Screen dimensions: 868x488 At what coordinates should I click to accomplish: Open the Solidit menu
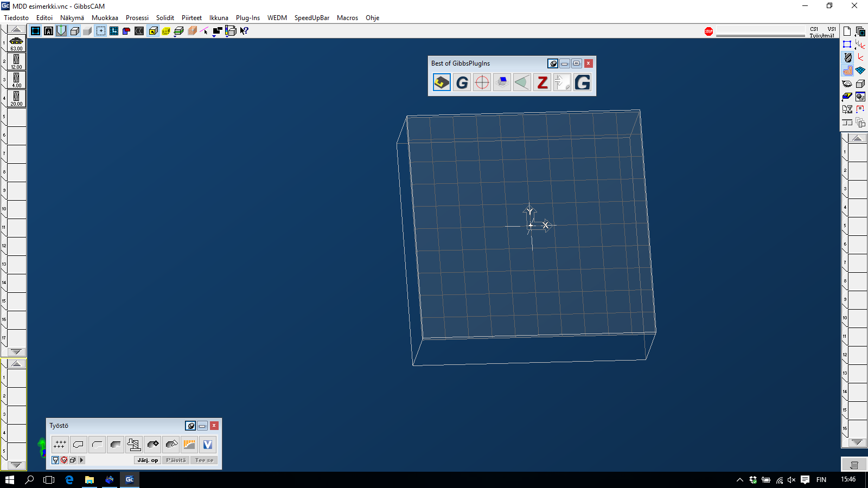tap(165, 18)
